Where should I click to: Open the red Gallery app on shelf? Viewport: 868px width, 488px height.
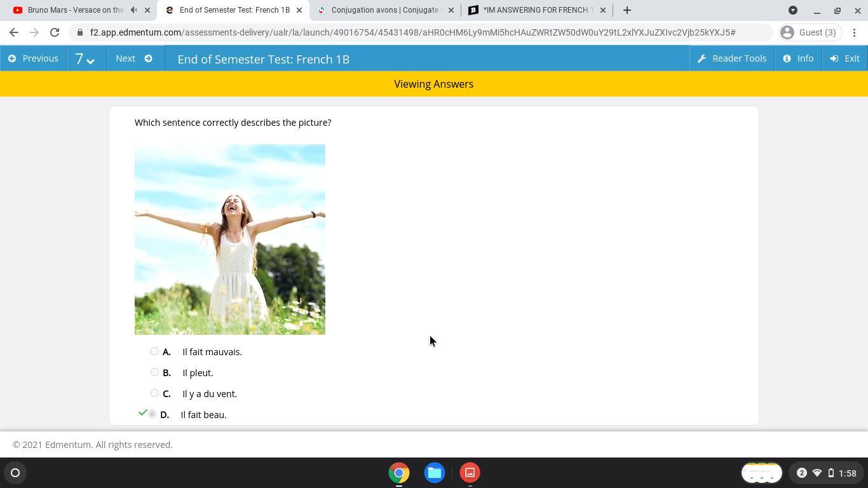(x=470, y=473)
